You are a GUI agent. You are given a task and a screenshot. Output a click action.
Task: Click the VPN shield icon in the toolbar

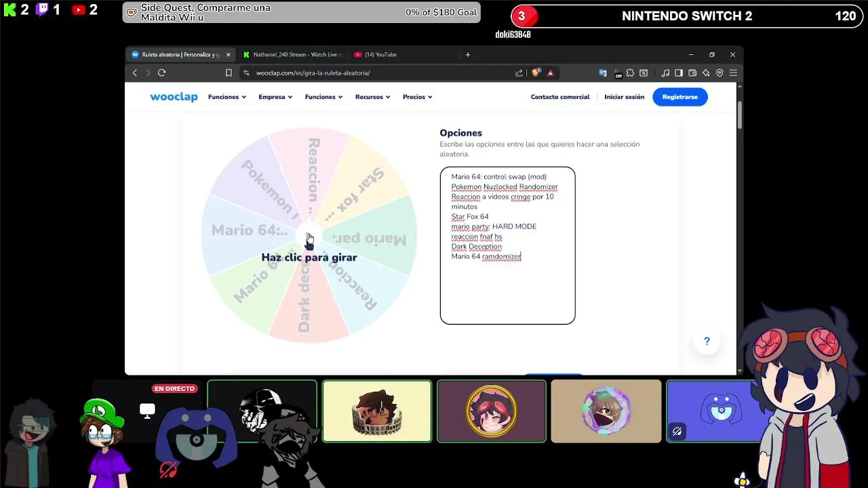point(719,73)
